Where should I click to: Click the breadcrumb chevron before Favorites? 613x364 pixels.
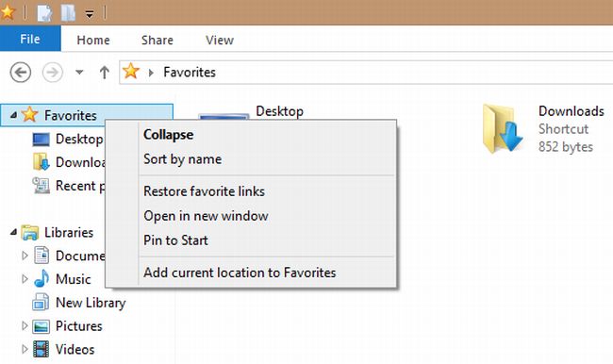[151, 73]
